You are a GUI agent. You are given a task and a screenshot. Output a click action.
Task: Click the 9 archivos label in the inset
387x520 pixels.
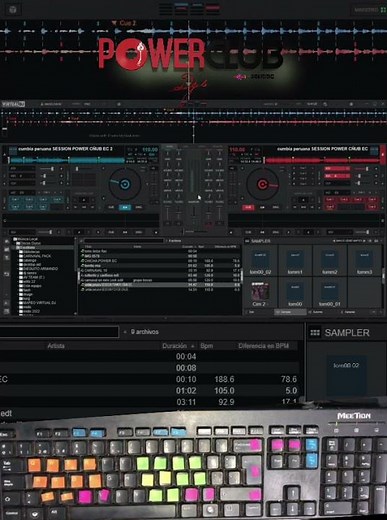click(x=144, y=332)
